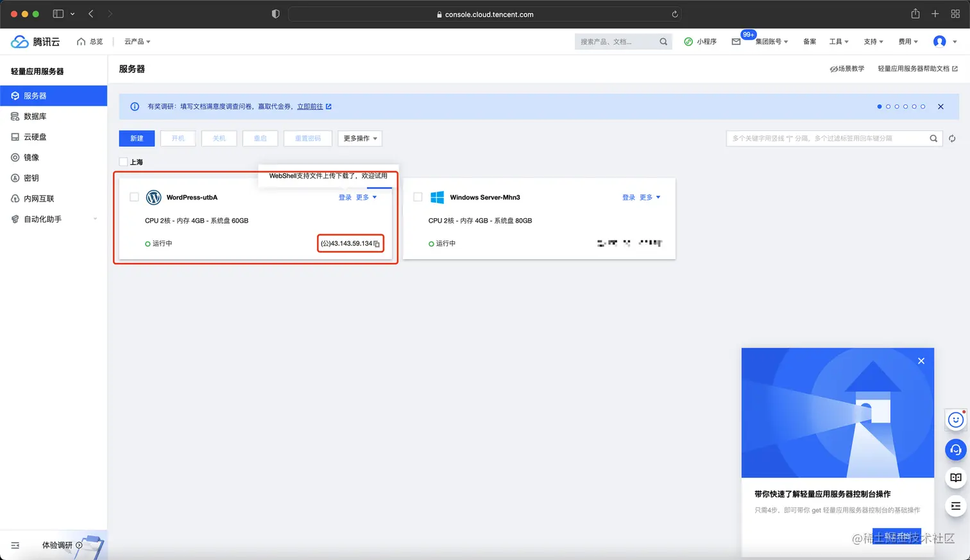The width and height of the screenshot is (970, 560).
Task: Open 轻量应用服务器帮助文档 link
Action: pyautogui.click(x=917, y=69)
